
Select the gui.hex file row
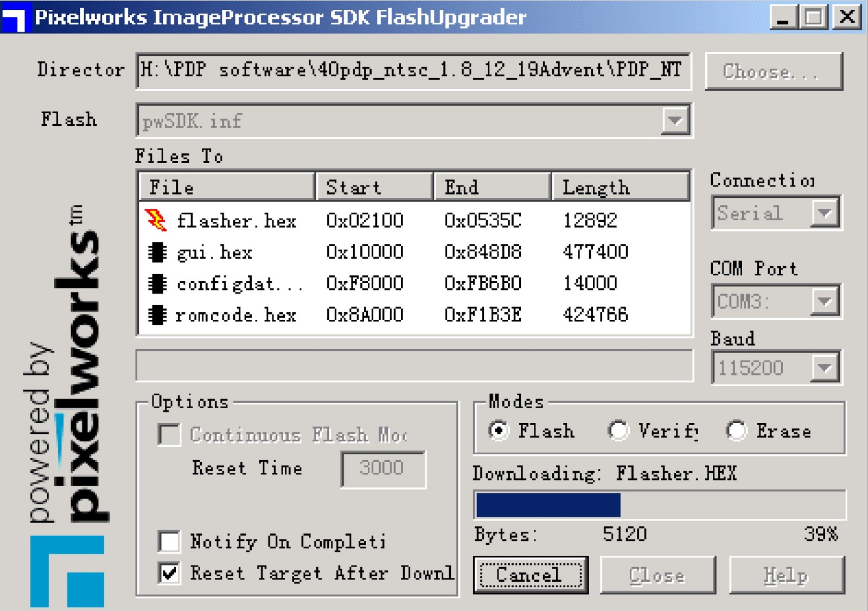pyautogui.click(x=414, y=252)
